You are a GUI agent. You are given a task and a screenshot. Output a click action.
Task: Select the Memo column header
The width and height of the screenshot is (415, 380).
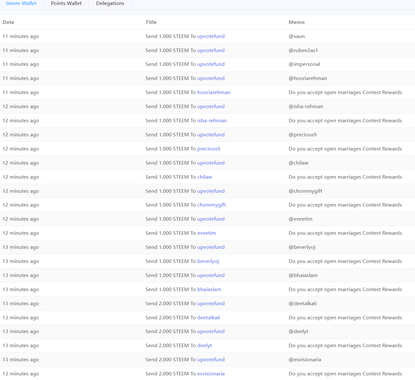coord(297,22)
